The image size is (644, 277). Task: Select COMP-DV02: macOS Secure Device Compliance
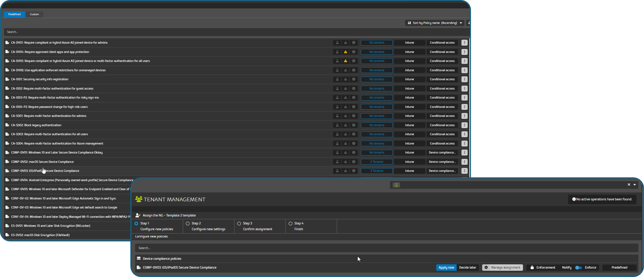pos(43,162)
